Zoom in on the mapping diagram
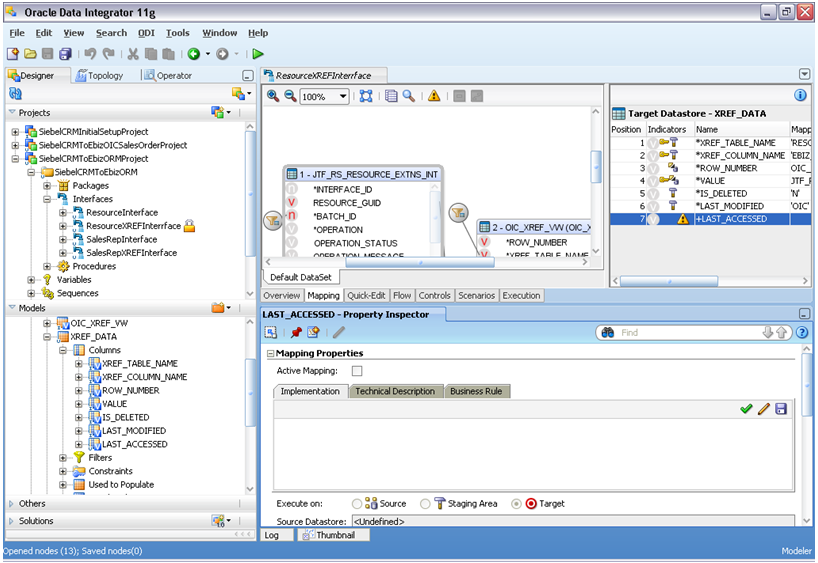The image size is (818, 563). [x=273, y=96]
